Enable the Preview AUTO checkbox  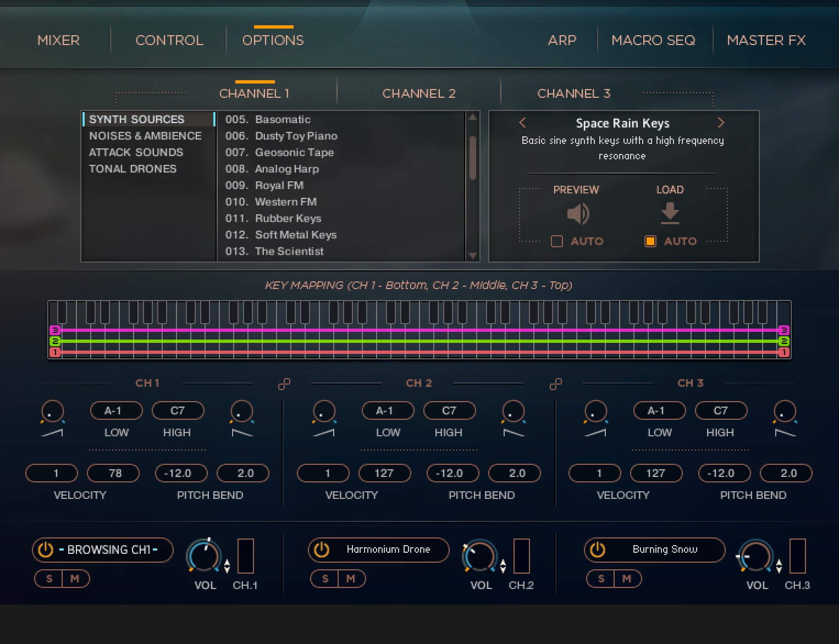tap(557, 241)
